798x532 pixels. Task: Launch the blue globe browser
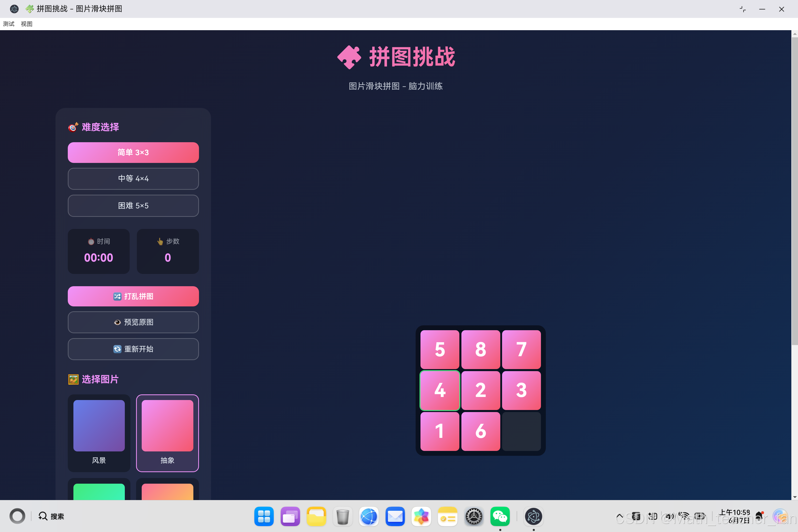tap(369, 516)
